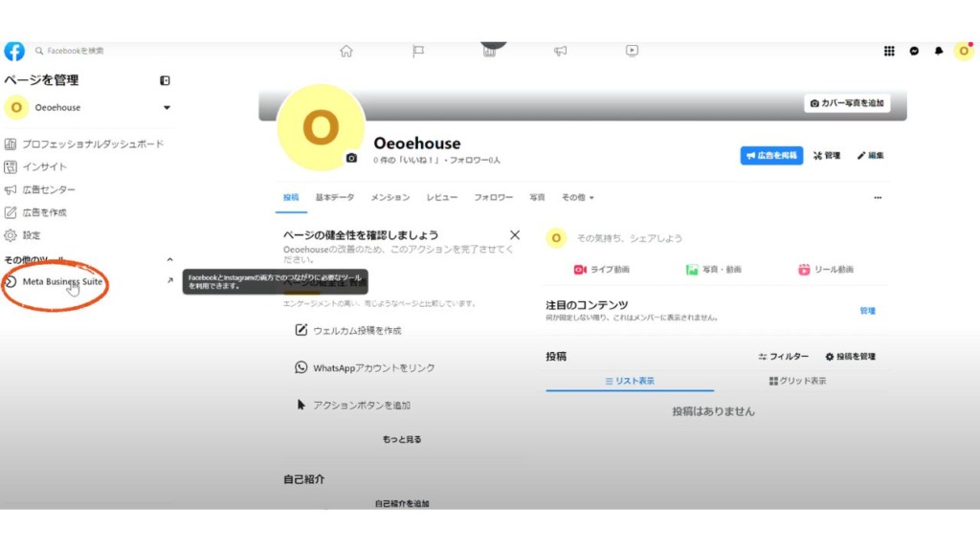Open the home icon in top navigation
980x551 pixels.
(346, 52)
